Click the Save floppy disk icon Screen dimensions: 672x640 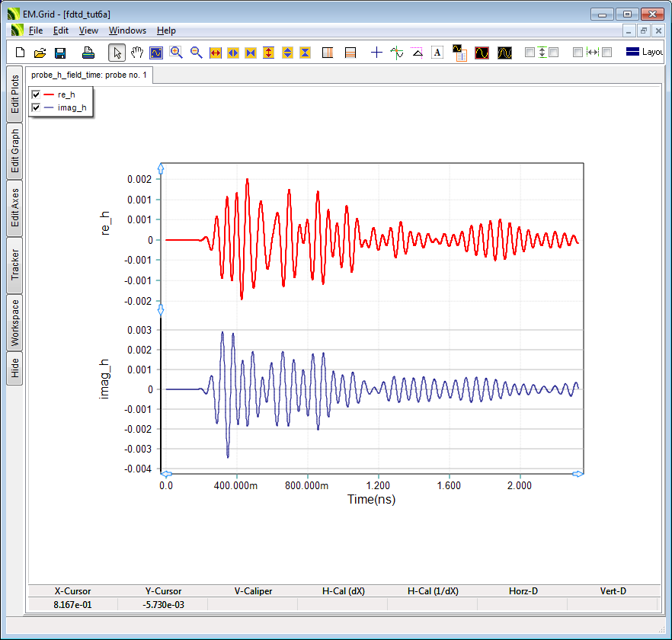click(60, 53)
